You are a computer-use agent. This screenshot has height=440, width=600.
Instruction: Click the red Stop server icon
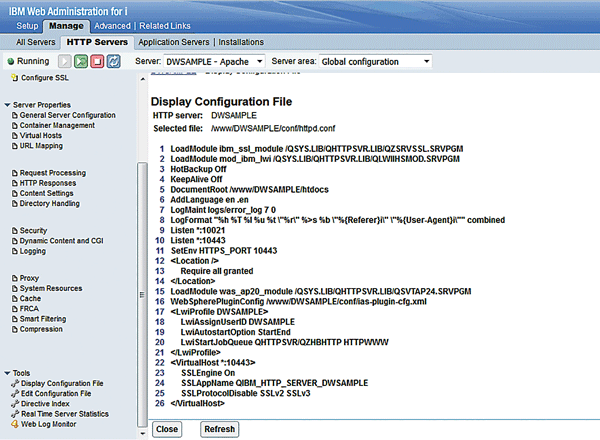[98, 62]
